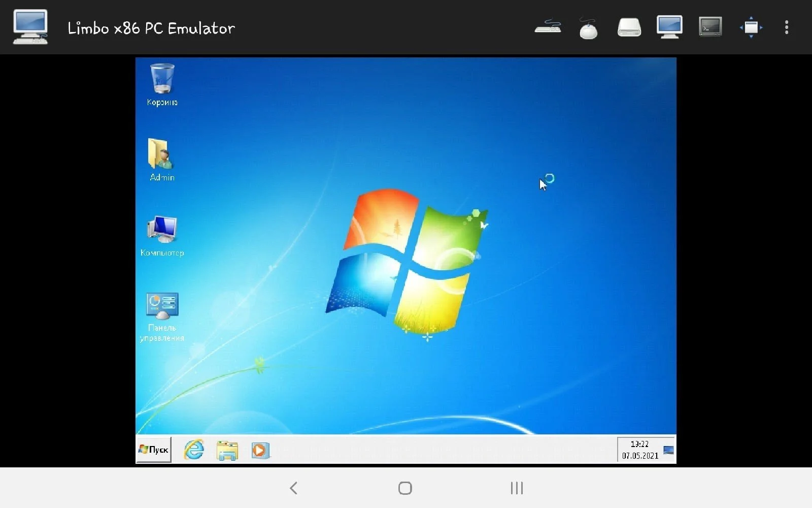Open the disk drive icon in toolbar

click(x=629, y=27)
